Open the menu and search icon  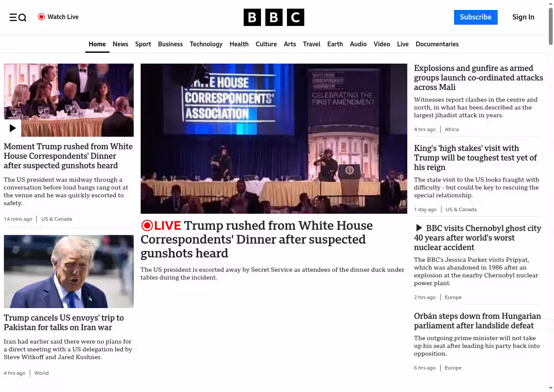(18, 17)
